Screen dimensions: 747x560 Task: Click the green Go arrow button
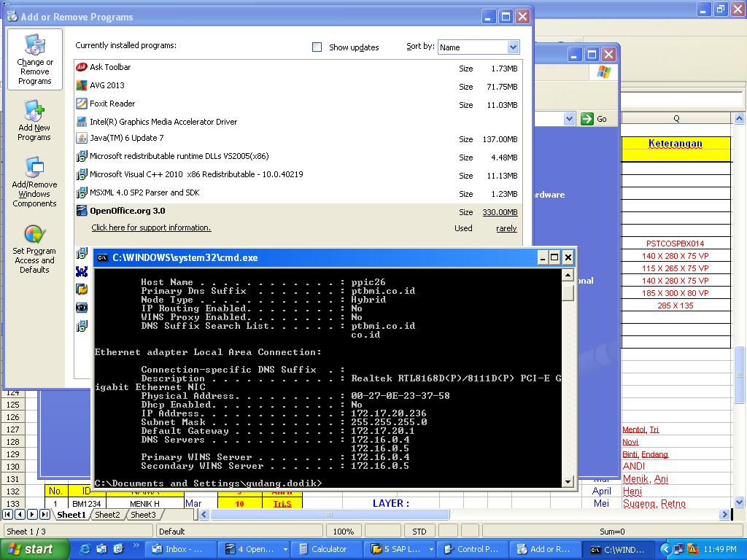point(587,119)
